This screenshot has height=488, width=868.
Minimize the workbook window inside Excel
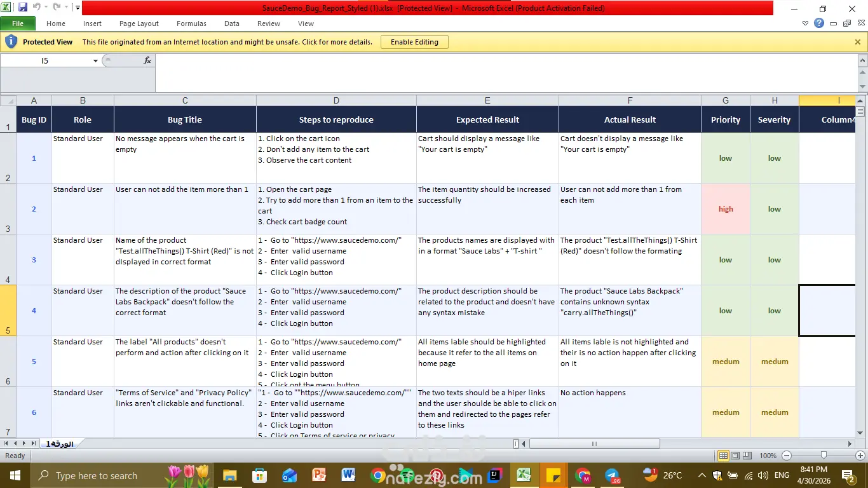[833, 24]
